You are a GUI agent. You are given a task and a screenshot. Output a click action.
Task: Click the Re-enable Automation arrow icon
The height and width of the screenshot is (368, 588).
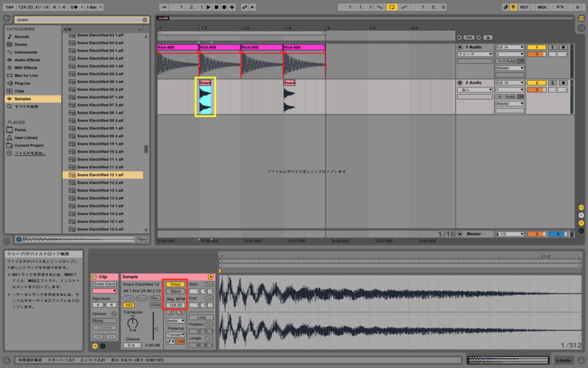point(252,7)
